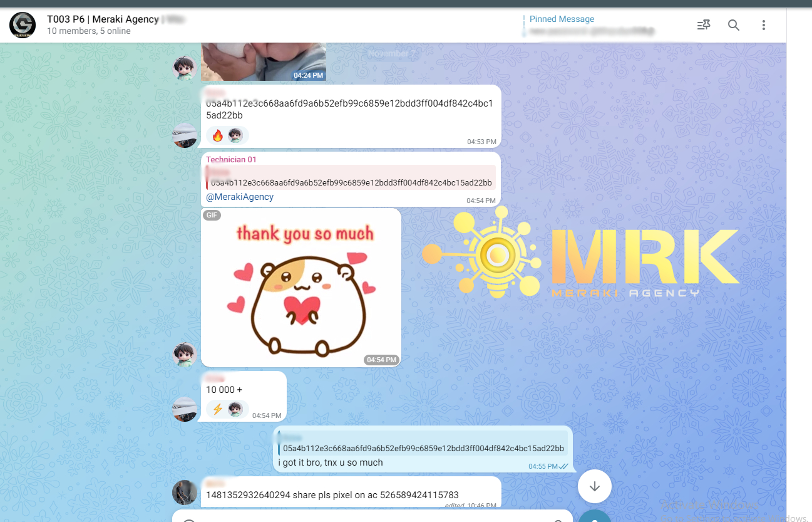Click sender avatar beside the '10 000 +' message
The height and width of the screenshot is (522, 812).
tap(185, 409)
